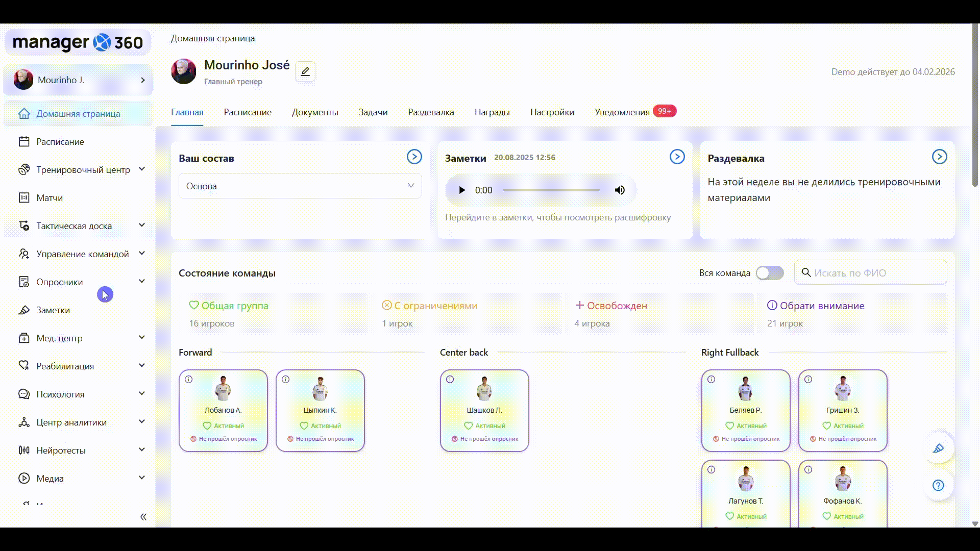Open the Уведомления tab
Viewport: 980px width, 551px height.
point(622,112)
